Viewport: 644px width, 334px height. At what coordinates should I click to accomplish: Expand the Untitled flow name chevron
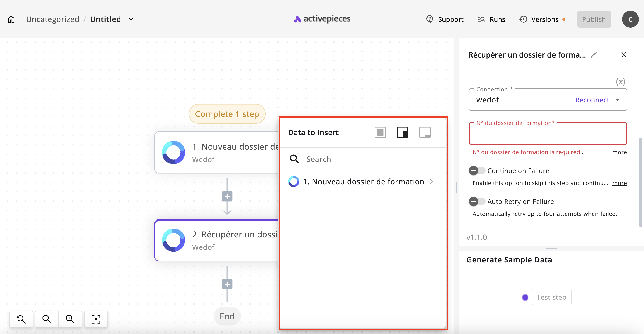pyautogui.click(x=131, y=19)
